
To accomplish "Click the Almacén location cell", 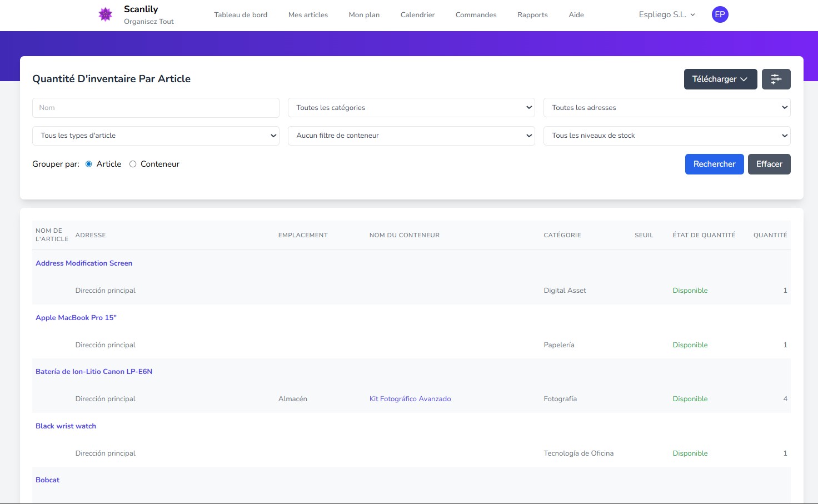I will coord(293,399).
